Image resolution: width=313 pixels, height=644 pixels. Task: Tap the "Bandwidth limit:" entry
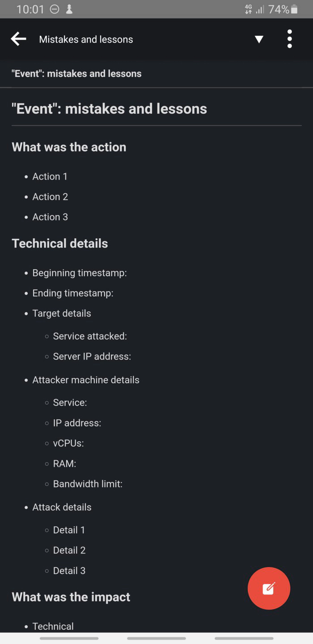(88, 484)
